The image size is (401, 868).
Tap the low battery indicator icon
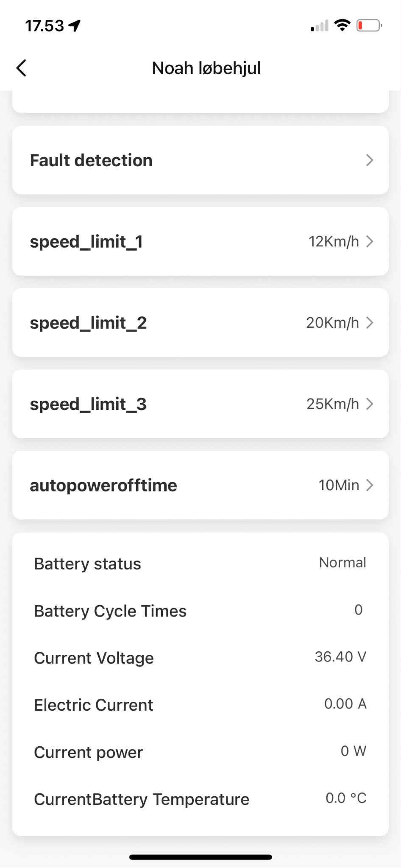[369, 26]
